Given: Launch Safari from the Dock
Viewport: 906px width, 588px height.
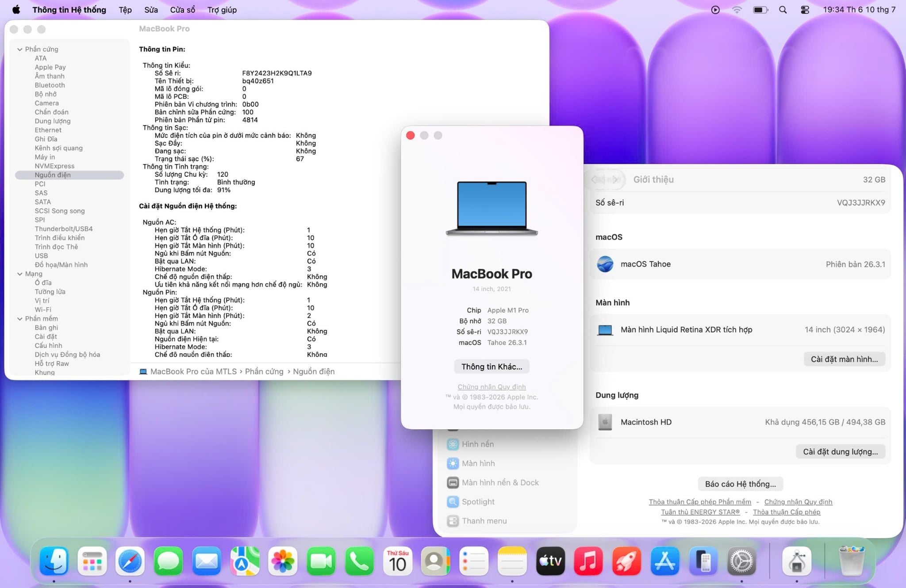Looking at the screenshot, I should tap(130, 561).
